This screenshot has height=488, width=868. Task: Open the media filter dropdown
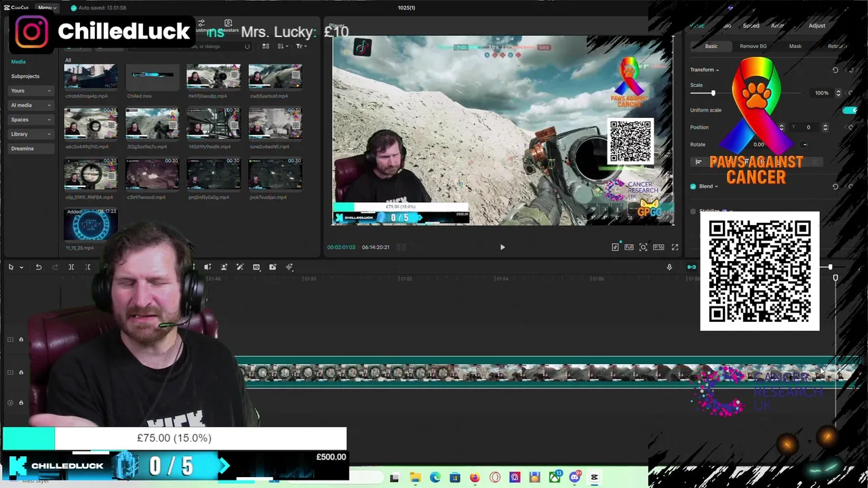pyautogui.click(x=300, y=46)
